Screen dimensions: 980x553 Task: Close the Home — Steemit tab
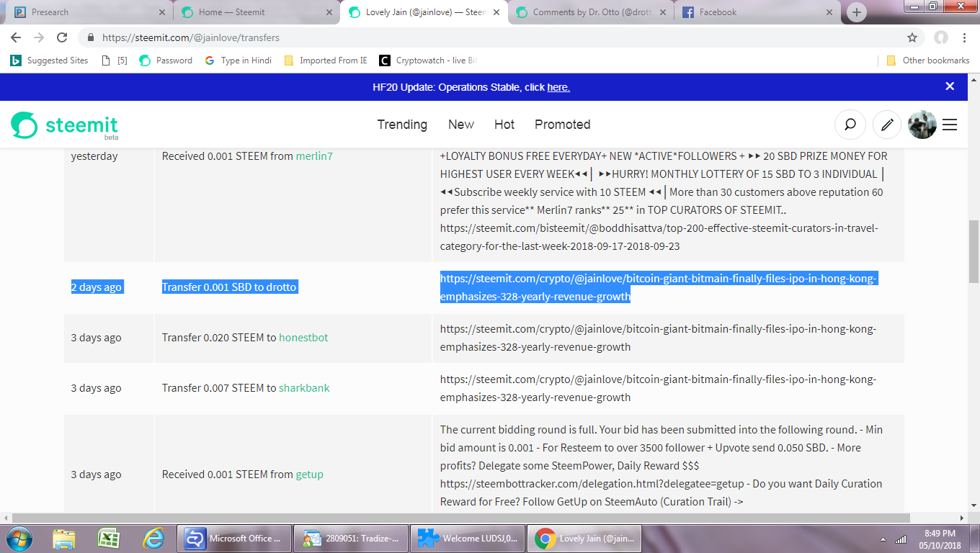tap(329, 12)
